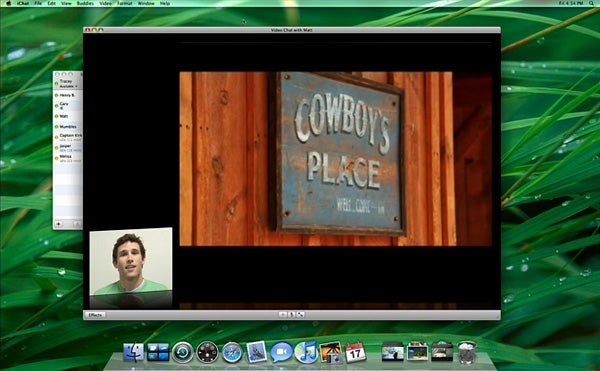Open Spotlight search in the menu bar
Screen dimensions: 600x371
592,3
